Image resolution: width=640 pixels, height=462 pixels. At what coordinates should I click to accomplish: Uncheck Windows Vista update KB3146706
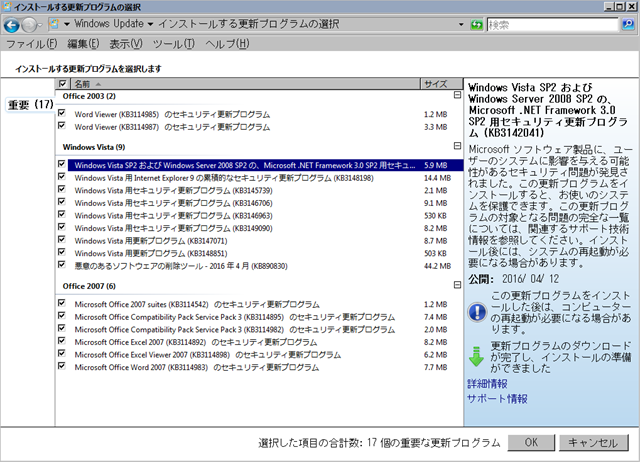pyautogui.click(x=62, y=202)
